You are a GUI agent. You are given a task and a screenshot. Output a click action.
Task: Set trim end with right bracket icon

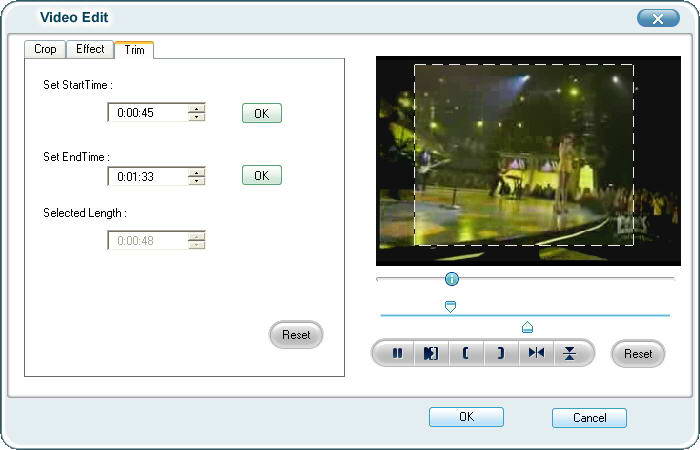pyautogui.click(x=501, y=353)
